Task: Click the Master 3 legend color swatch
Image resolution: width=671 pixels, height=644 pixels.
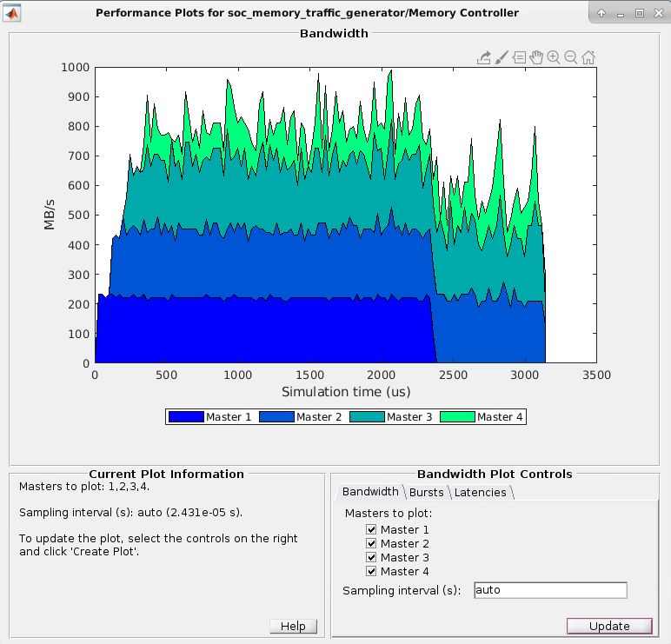Action: click(x=367, y=417)
